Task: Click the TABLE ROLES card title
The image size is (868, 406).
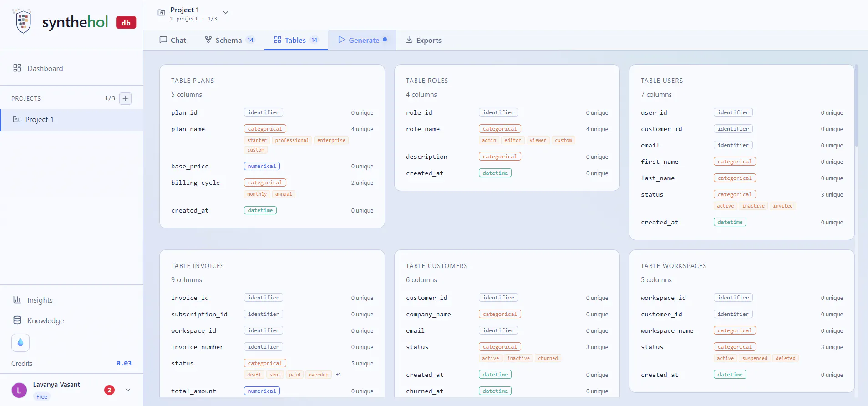Action: click(x=427, y=81)
